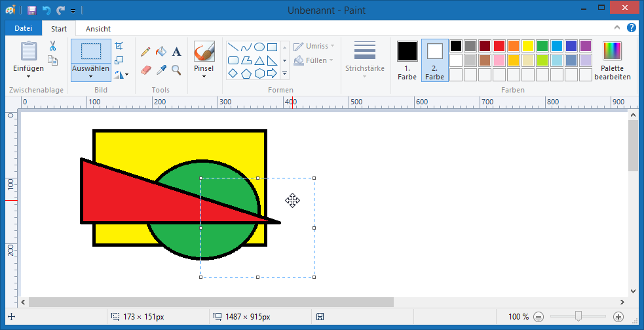This screenshot has width=644, height=330.
Task: Activate 2. Farbe background color
Action: point(435,60)
